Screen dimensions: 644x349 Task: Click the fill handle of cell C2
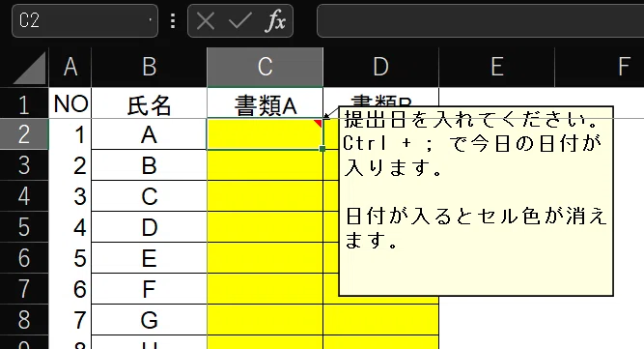point(322,149)
